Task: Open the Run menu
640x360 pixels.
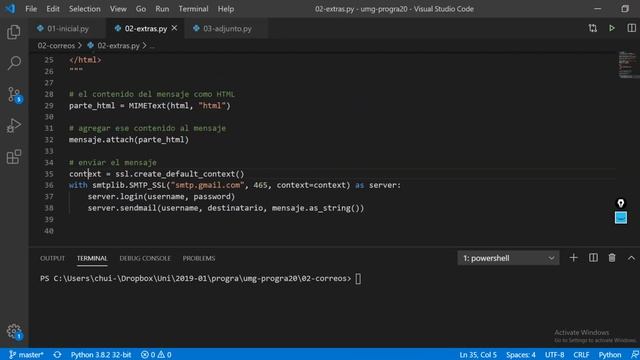Action: coord(162,9)
